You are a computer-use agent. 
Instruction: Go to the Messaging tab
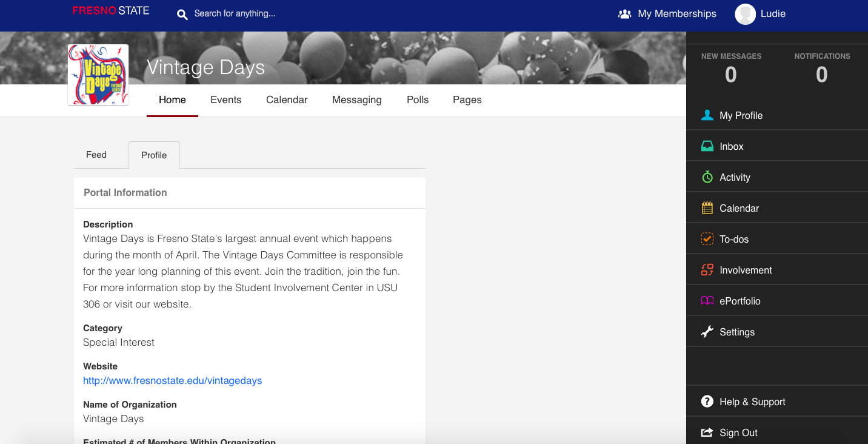tap(356, 100)
